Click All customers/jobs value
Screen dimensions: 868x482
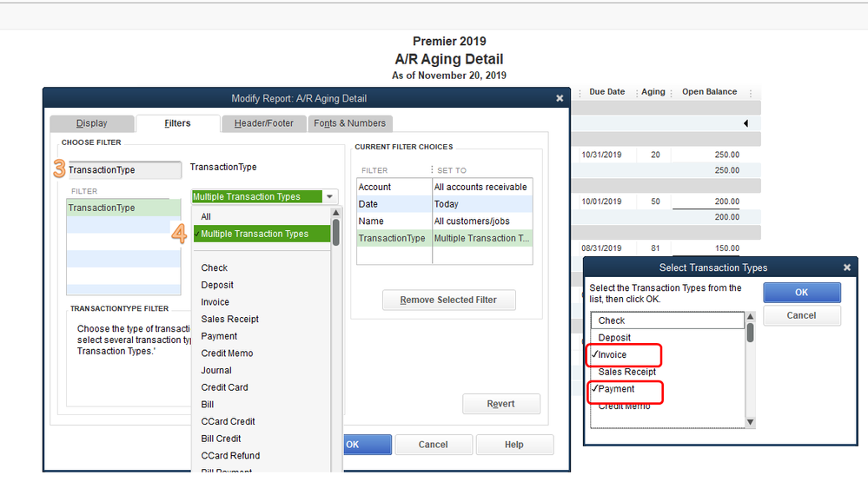(x=472, y=221)
